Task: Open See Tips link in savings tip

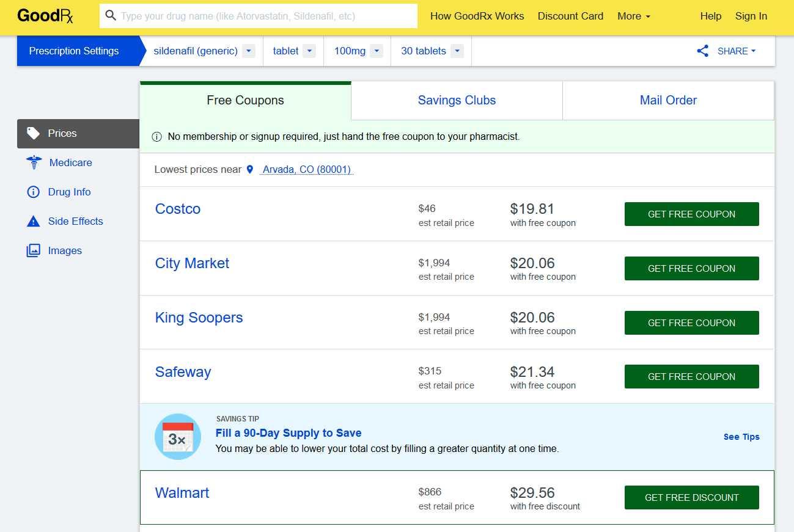Action: pyautogui.click(x=741, y=437)
